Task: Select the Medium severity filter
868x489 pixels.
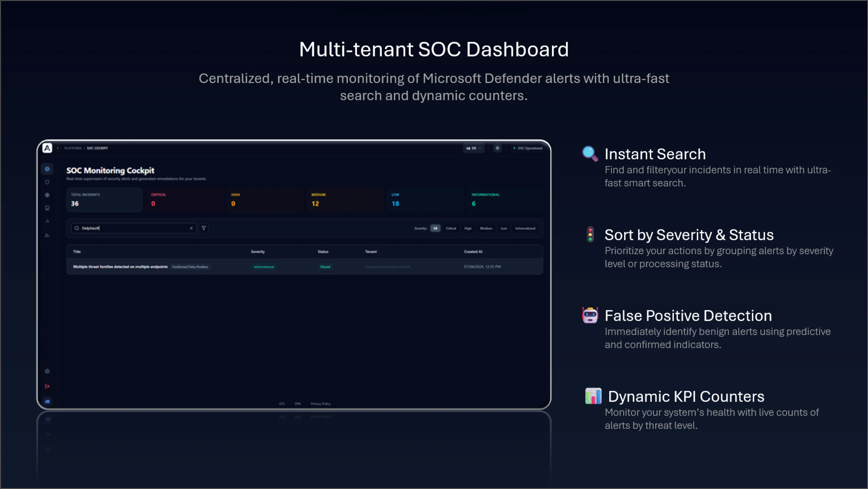Action: (486, 228)
